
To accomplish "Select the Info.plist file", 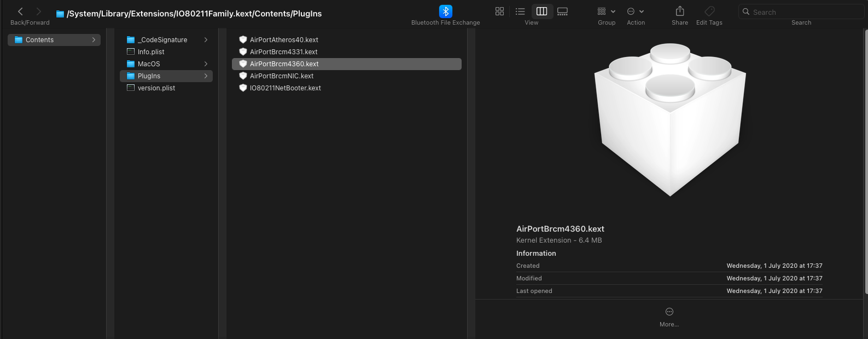I will click(x=151, y=52).
